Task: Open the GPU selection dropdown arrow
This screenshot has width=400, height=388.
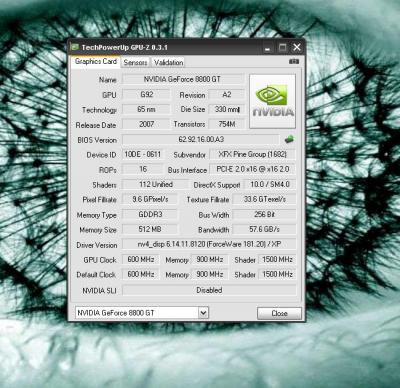Action: (203, 313)
